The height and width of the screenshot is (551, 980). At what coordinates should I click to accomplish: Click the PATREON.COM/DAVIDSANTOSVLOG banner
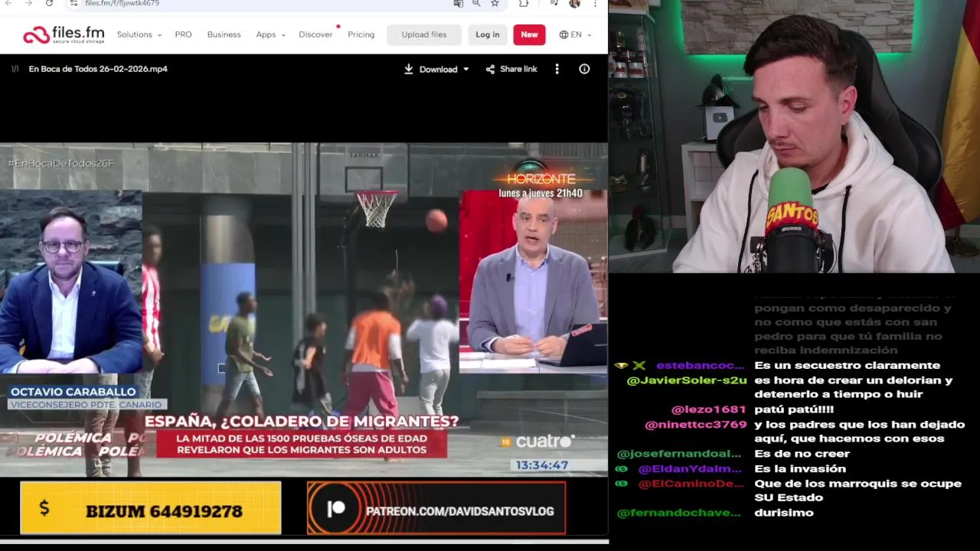pos(436,507)
